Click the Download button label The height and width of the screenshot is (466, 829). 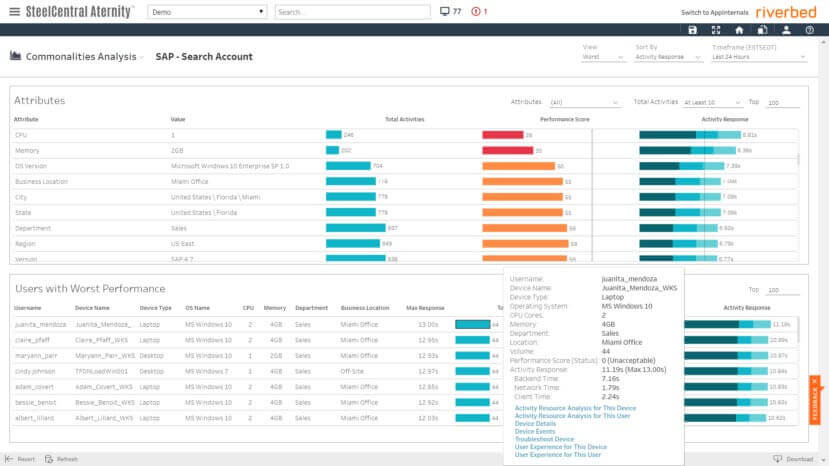click(799, 459)
